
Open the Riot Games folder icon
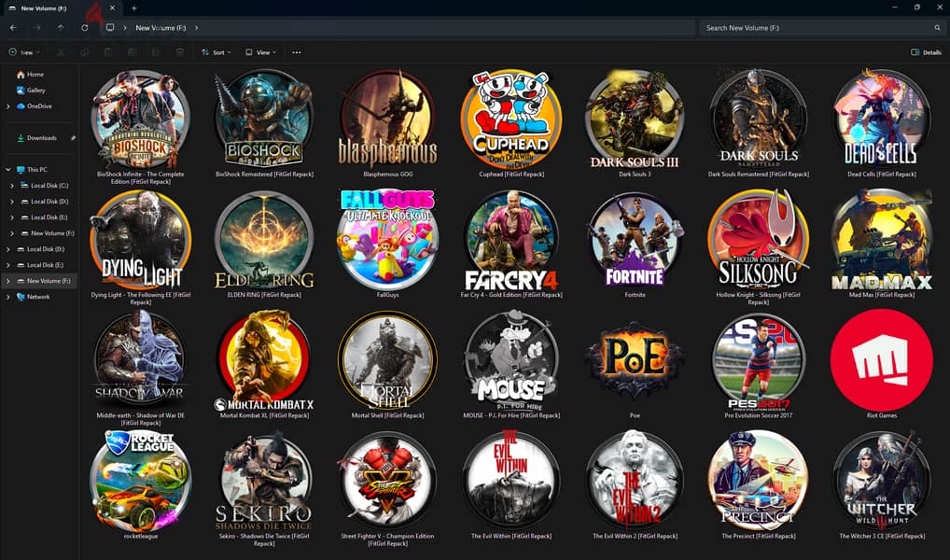point(882,359)
